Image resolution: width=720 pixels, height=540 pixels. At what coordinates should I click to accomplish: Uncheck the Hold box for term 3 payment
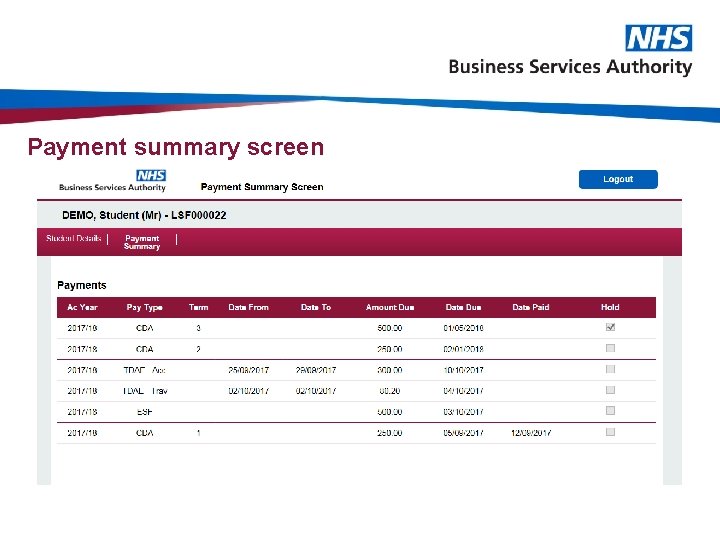(x=610, y=327)
